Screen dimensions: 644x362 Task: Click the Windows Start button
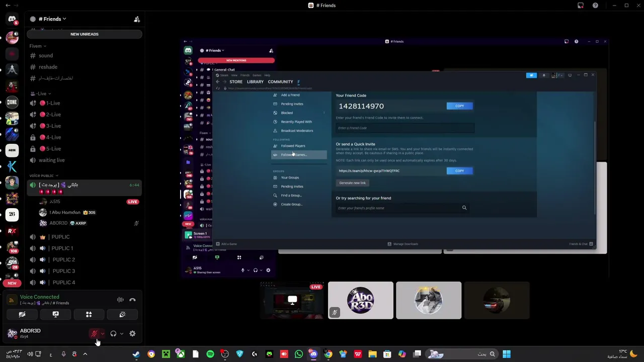point(507,354)
